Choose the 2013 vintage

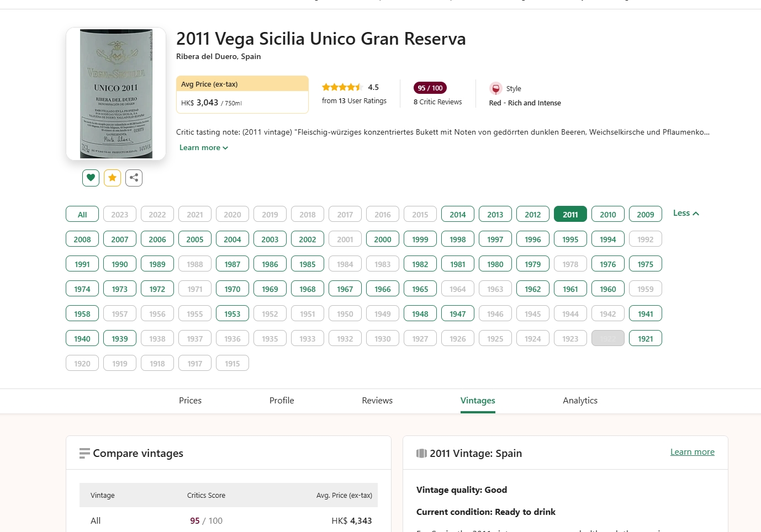click(x=495, y=214)
